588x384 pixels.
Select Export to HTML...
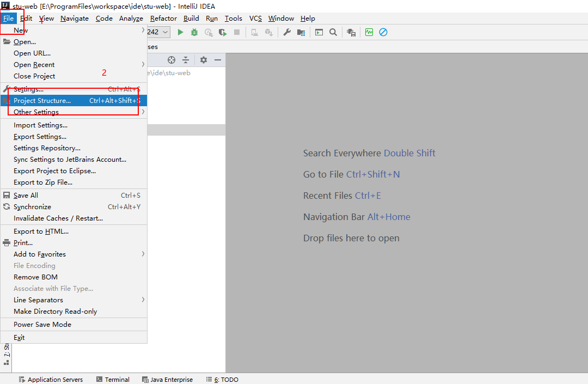(x=73, y=231)
